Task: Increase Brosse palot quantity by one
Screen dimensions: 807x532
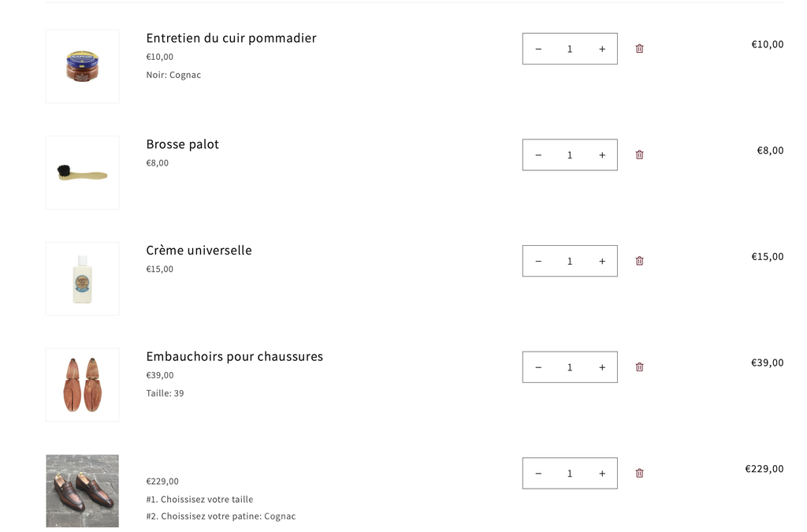Action: 602,155
